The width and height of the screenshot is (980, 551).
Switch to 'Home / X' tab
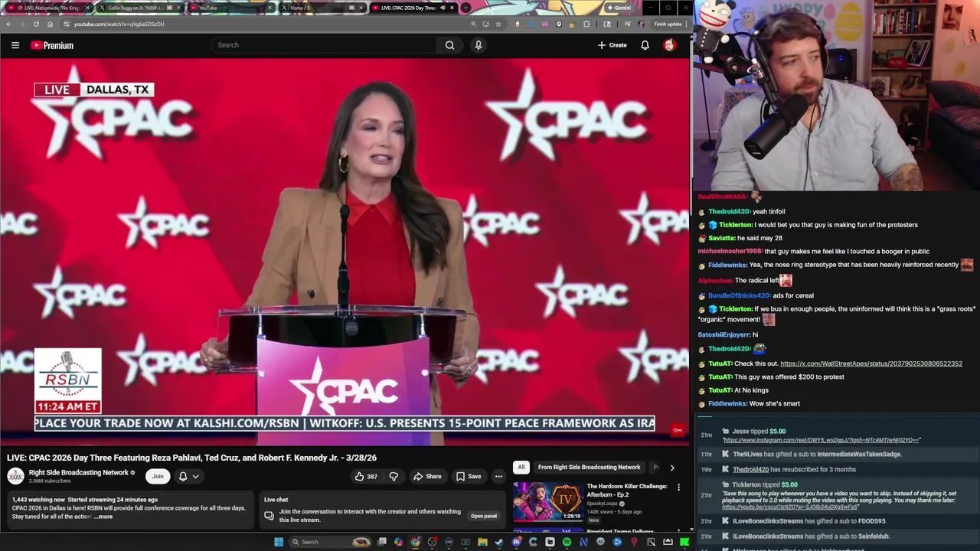click(x=322, y=8)
